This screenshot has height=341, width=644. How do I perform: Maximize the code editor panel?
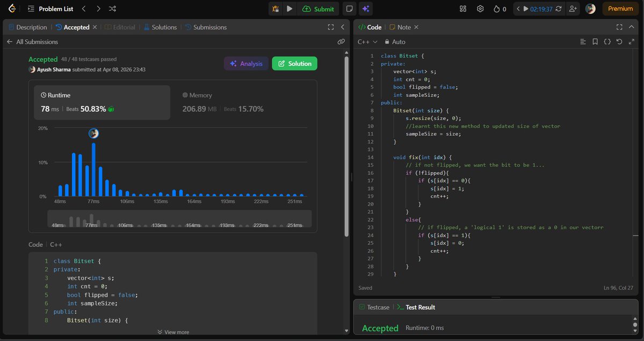click(619, 27)
